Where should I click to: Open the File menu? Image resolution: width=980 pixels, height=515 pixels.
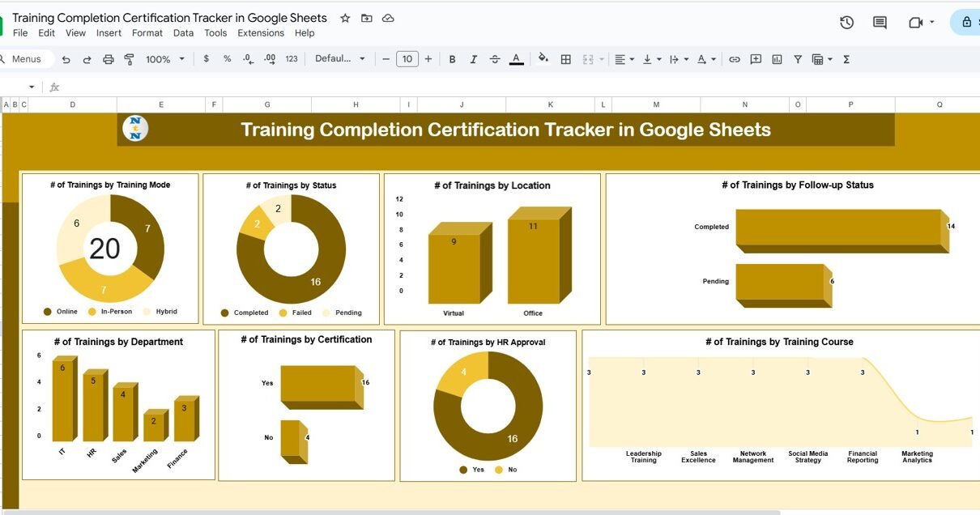coord(20,33)
